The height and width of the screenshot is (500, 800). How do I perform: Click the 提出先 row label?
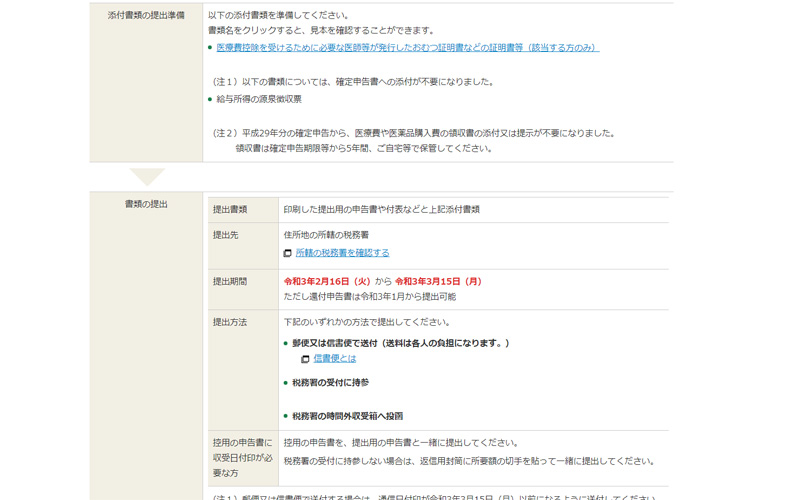click(226, 235)
